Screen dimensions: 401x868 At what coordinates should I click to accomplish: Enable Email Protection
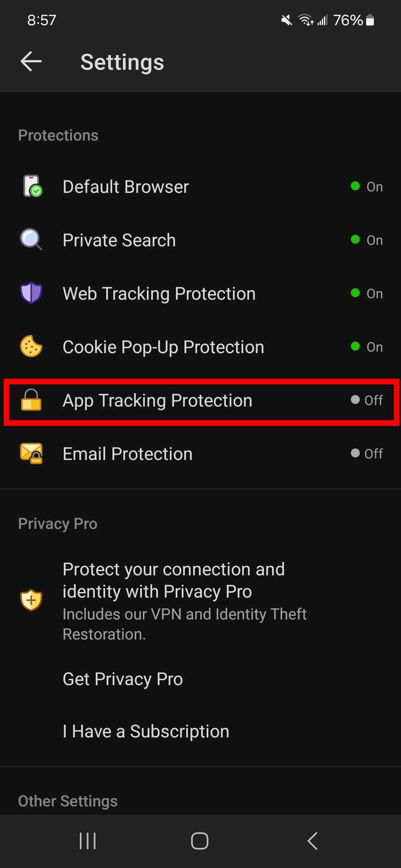200,454
